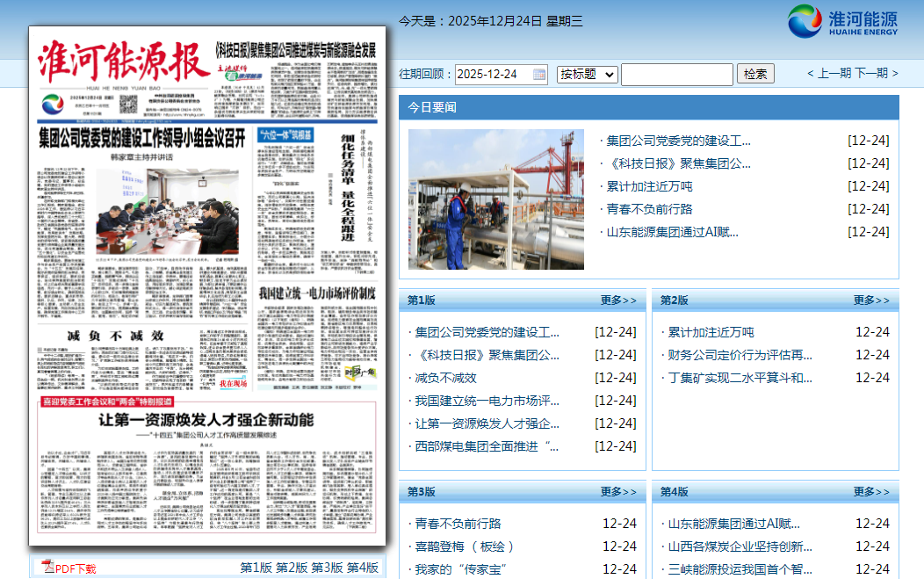The image size is (924, 579).
Task: Switch to 第3版 page below newspaper
Action: click(x=327, y=568)
